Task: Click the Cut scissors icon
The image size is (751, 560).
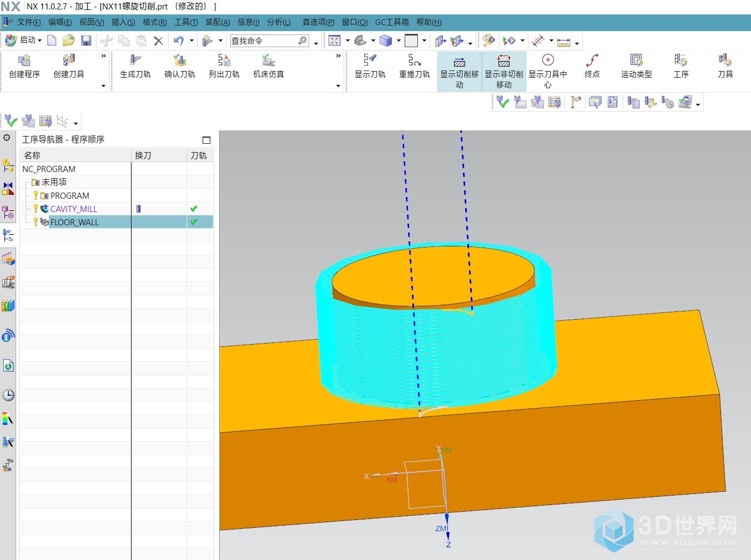Action: (106, 41)
